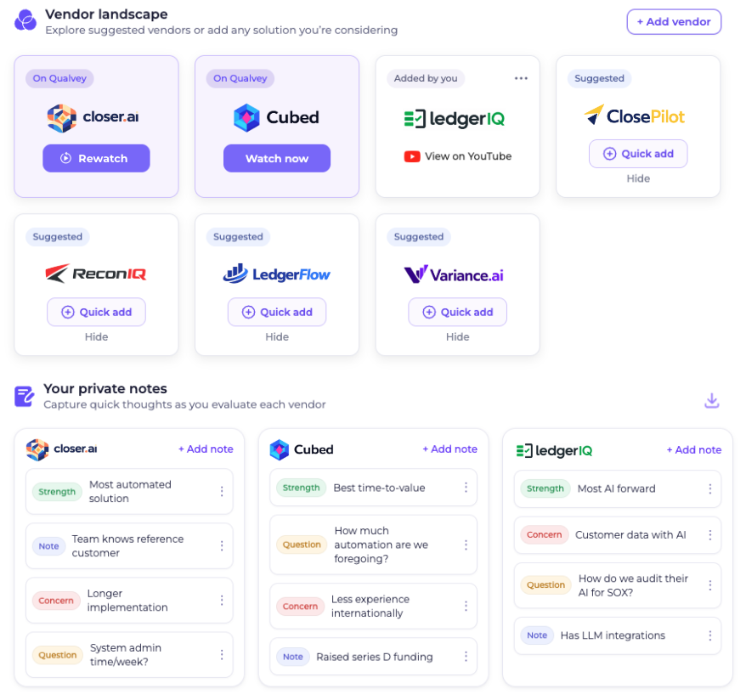This screenshot has height=700, width=746.
Task: Click the Concern tag on Customer data with AI
Action: coord(545,535)
